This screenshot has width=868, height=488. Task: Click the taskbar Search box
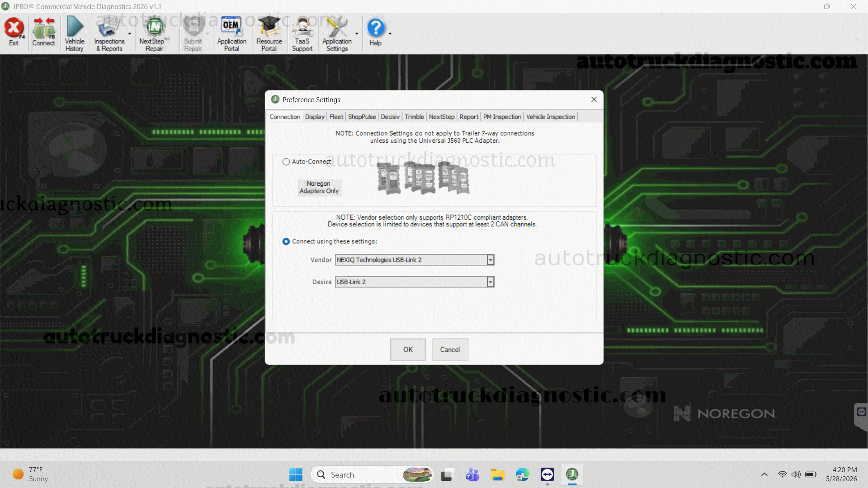point(372,474)
